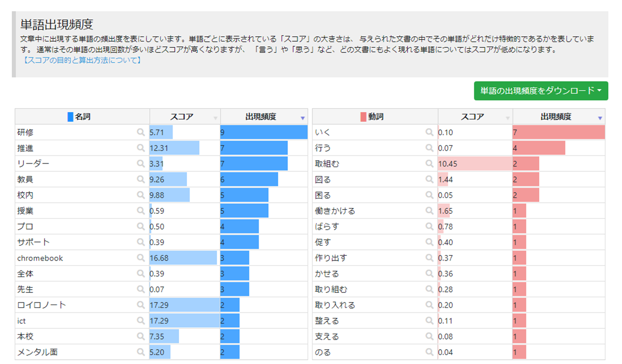Screen dimensions: 622x364
Task: Click the frequency bar for リーダー
Action: click(254, 163)
